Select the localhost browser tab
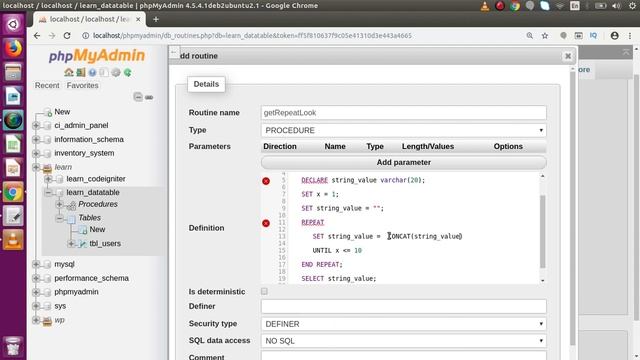 click(x=89, y=19)
